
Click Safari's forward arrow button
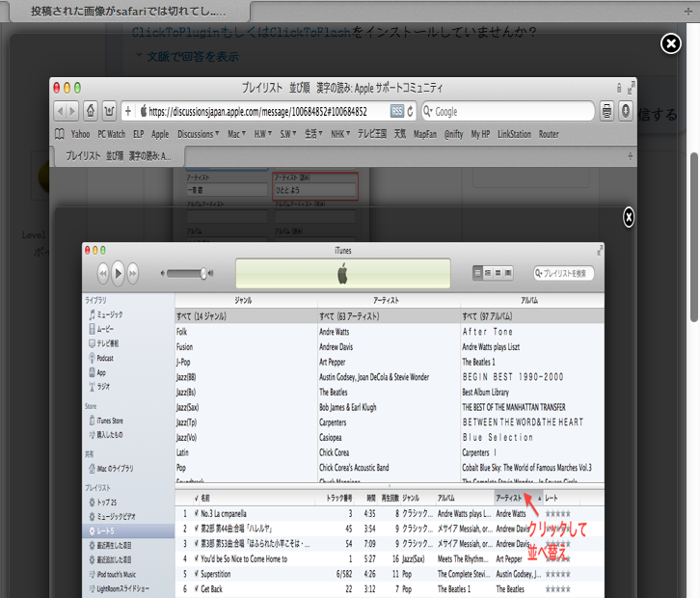pos(72,111)
